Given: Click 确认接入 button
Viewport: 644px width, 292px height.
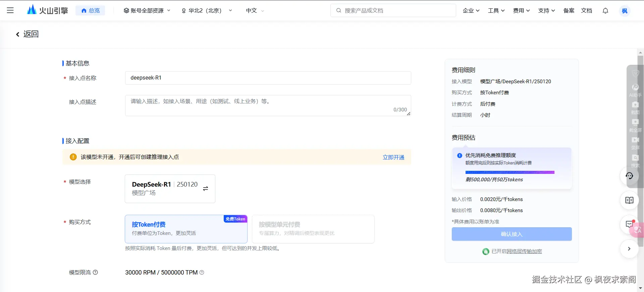Looking at the screenshot, I should (x=512, y=234).
